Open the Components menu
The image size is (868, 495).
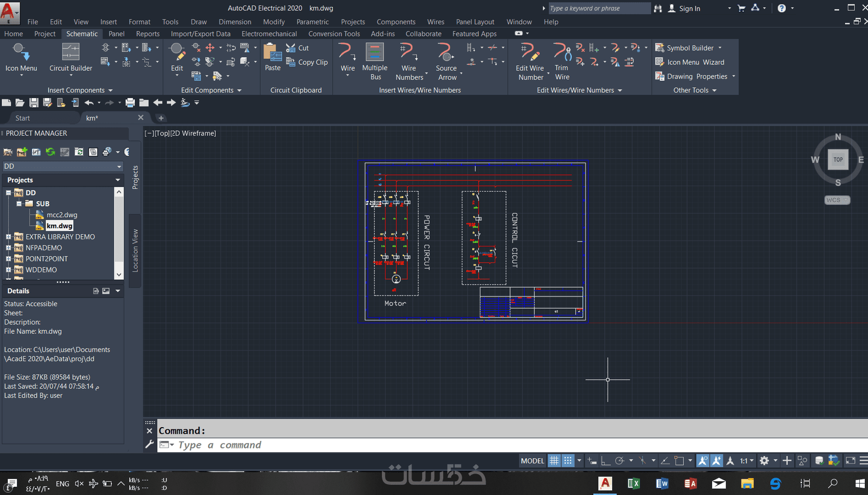point(396,22)
